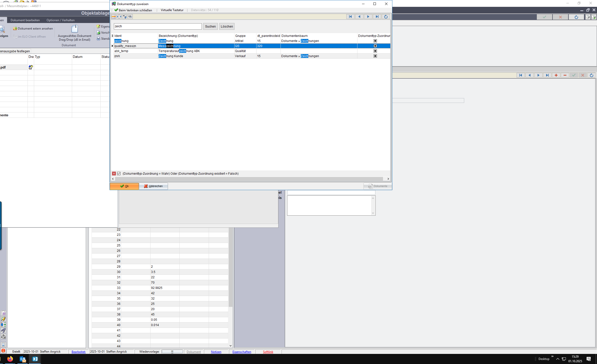Image resolution: width=597 pixels, height=364 pixels.
Task: Remove the active filter with red X
Action: (x=114, y=174)
